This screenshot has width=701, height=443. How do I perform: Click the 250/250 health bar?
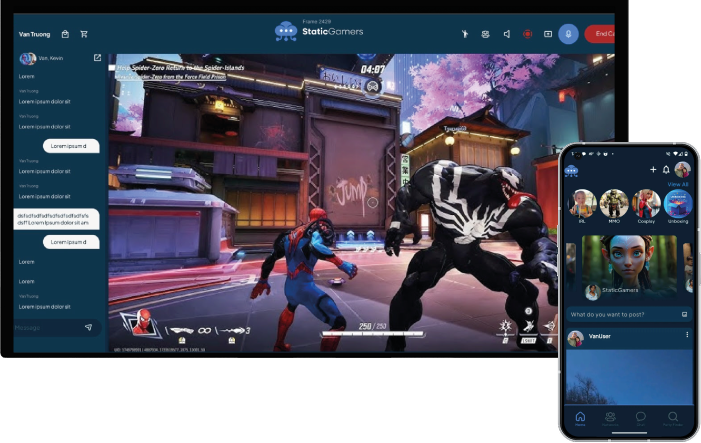[372, 333]
